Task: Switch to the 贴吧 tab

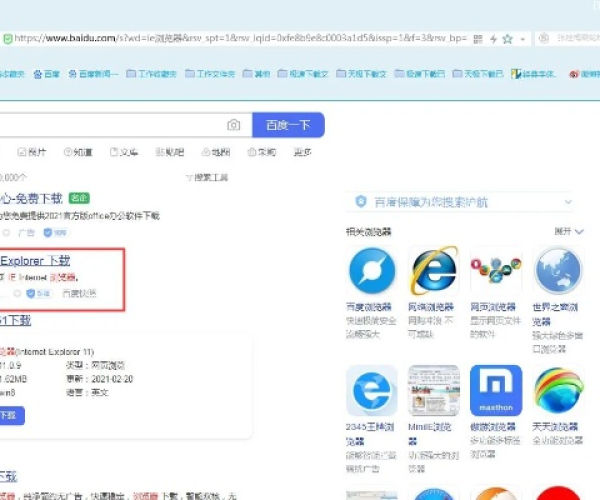Action: click(170, 152)
